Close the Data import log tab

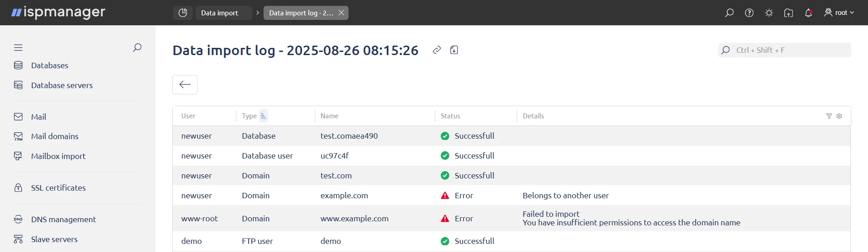[x=341, y=13]
